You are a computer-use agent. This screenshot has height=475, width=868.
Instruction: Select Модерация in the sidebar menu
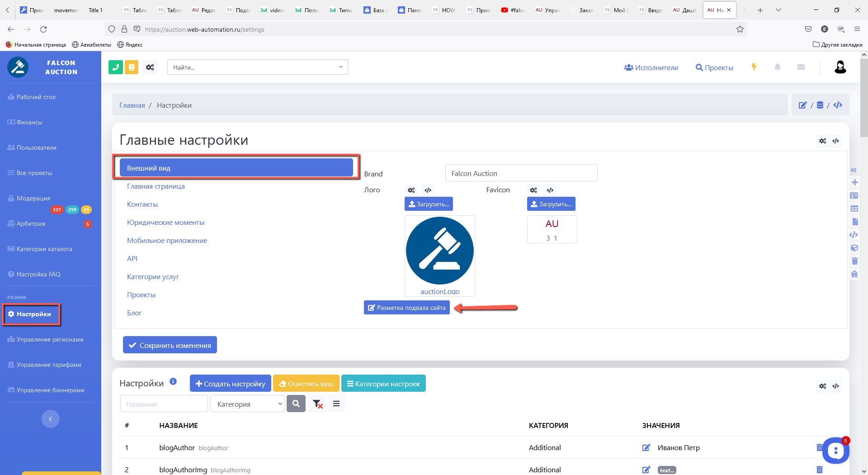(x=33, y=198)
